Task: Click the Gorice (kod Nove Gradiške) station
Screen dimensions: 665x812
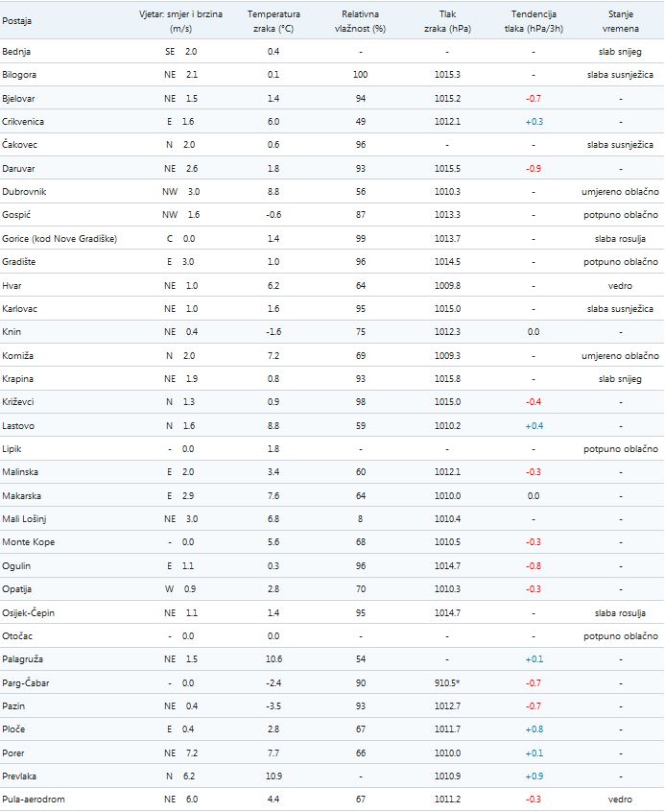Action: click(x=59, y=239)
